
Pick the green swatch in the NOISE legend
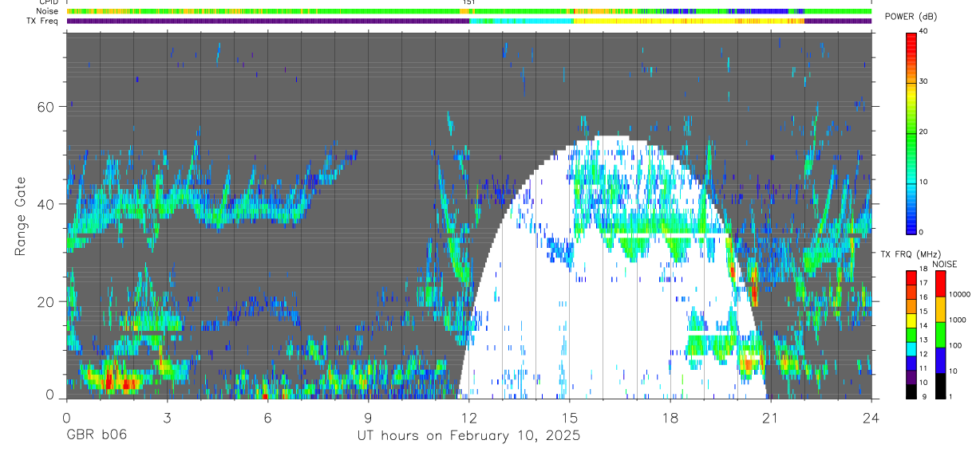point(939,335)
